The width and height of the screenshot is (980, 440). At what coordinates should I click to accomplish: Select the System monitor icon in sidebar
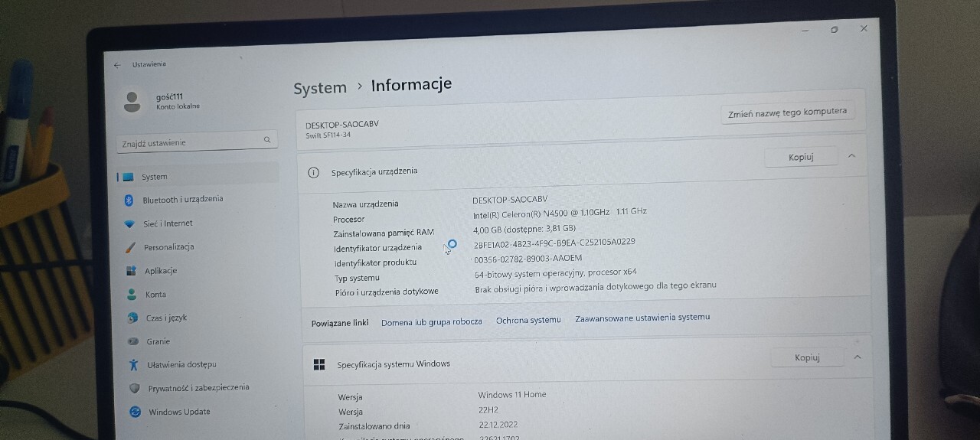128,177
